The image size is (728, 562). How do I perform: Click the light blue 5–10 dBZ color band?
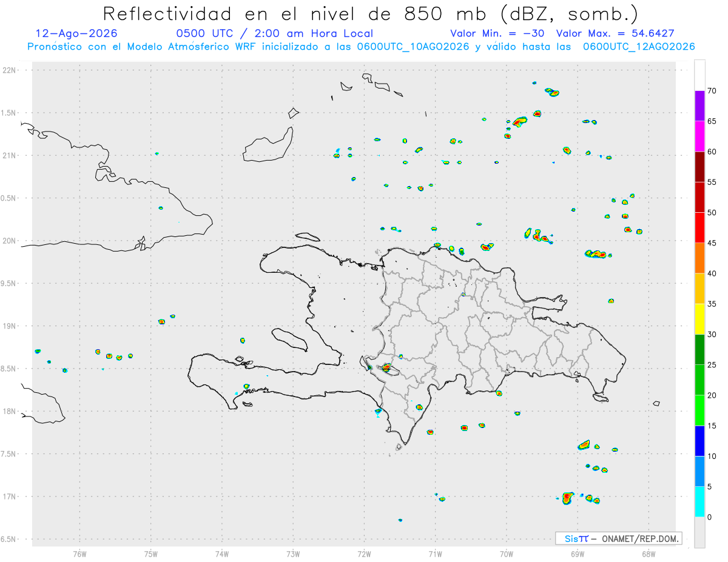(699, 471)
